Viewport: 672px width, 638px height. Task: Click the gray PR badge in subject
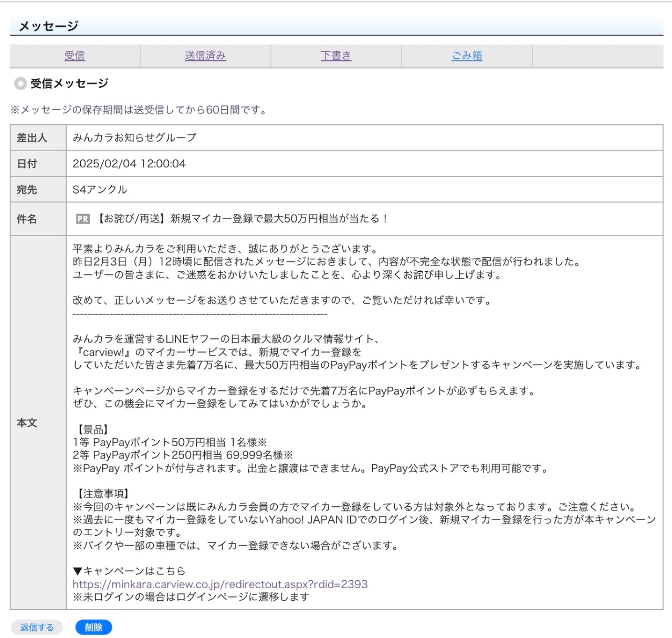(x=83, y=219)
